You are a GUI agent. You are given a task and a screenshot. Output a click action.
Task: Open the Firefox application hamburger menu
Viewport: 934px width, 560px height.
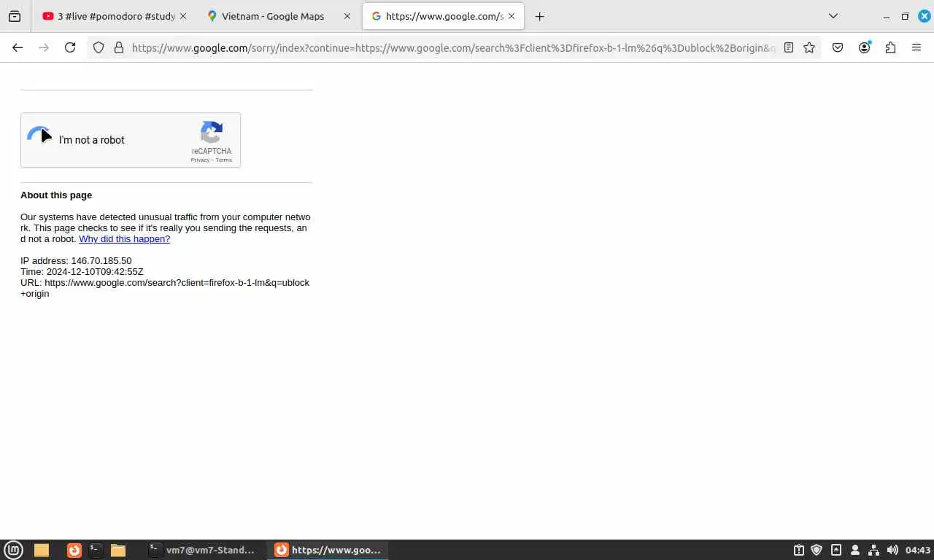coord(916,47)
